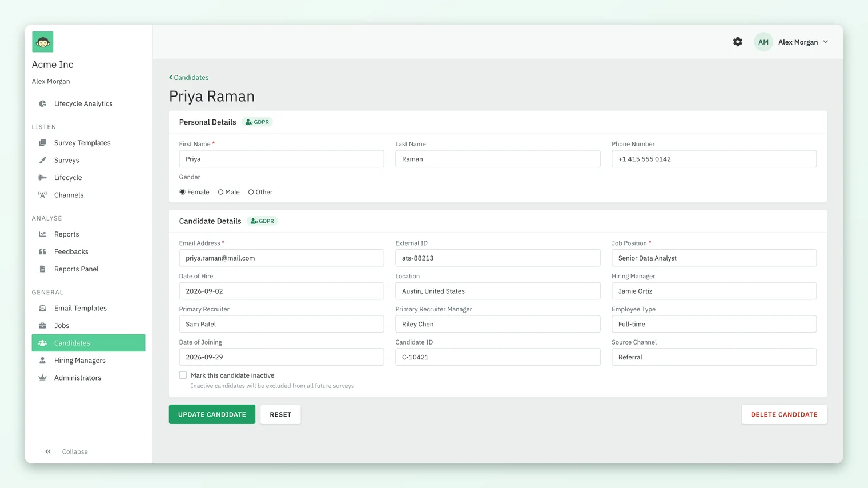Check Mark this candidate inactive
868x488 pixels.
[x=183, y=375]
